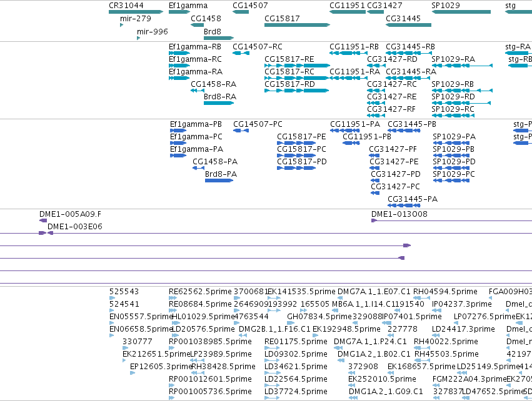Click the CG15817-RD transcript glyph
The width and height of the screenshot is (532, 401).
click(297, 91)
